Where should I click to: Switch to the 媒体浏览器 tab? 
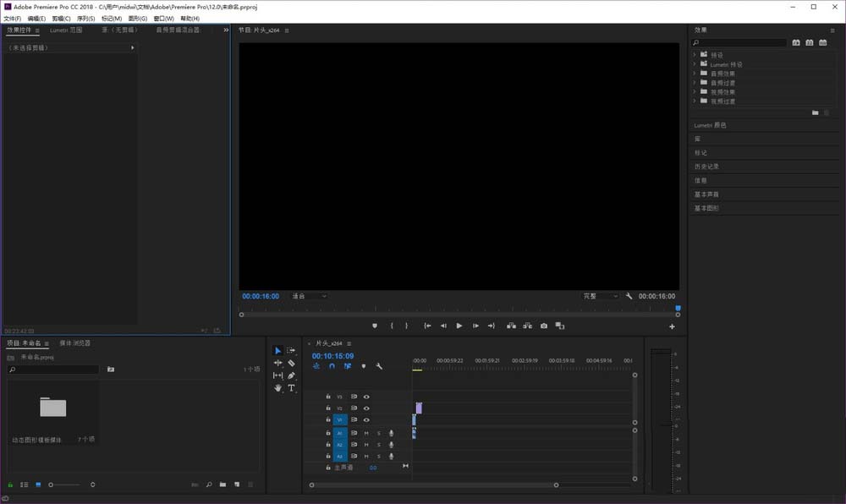(75, 343)
